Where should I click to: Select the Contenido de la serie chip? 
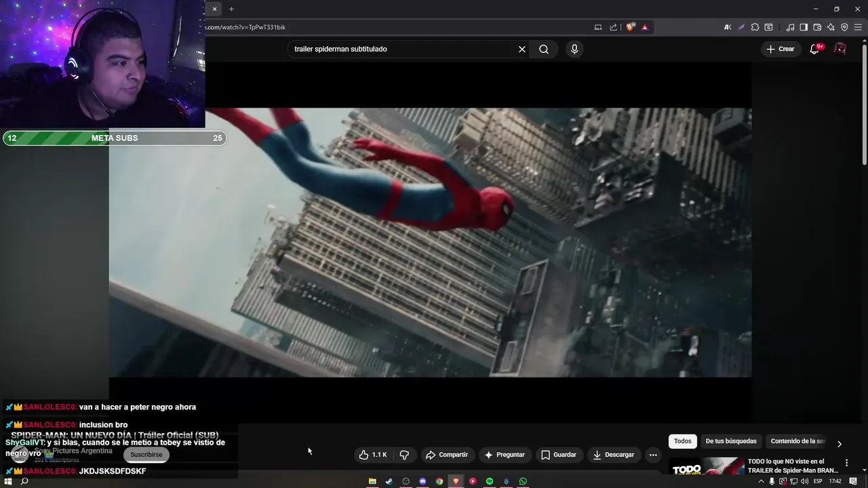click(798, 441)
